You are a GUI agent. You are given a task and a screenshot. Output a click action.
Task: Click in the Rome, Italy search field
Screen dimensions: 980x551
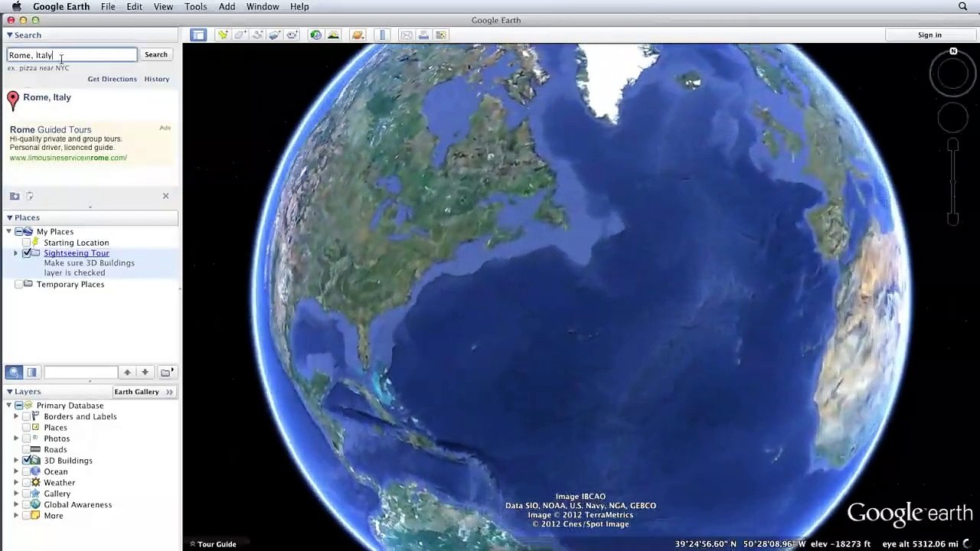pyautogui.click(x=72, y=55)
